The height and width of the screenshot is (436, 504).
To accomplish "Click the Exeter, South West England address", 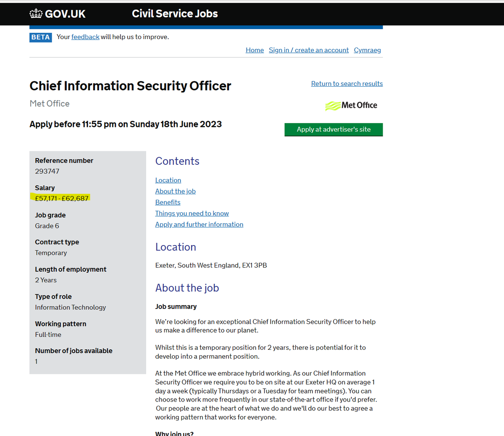I will click(211, 265).
